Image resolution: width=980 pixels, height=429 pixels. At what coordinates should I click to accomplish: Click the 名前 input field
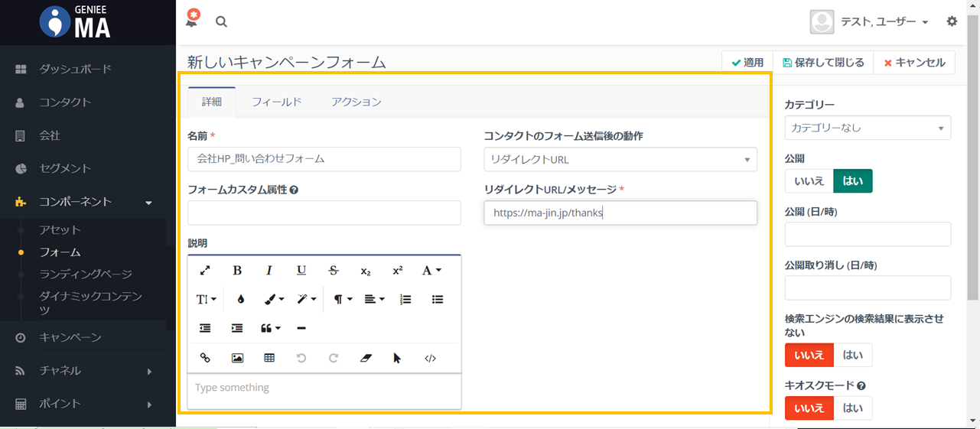click(x=324, y=159)
